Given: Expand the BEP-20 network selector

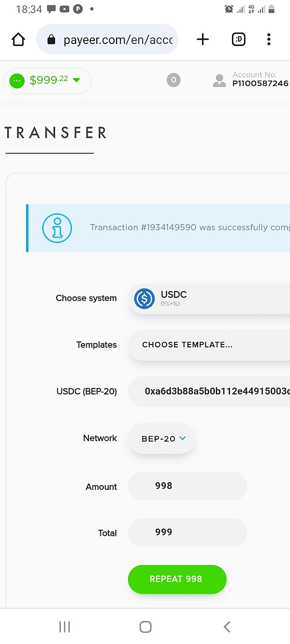Looking at the screenshot, I should [x=161, y=439].
